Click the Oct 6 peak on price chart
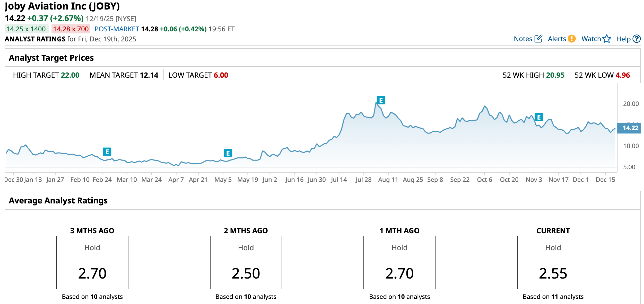 (485, 106)
